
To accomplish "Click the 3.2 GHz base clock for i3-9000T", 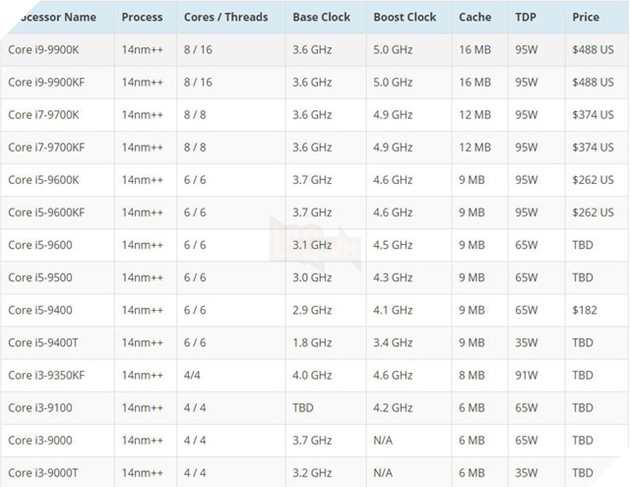I will [312, 473].
